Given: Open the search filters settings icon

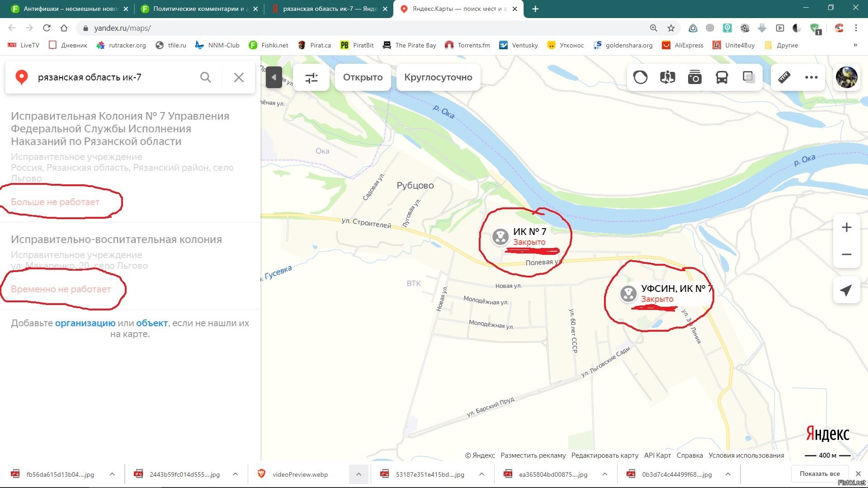Looking at the screenshot, I should click(311, 78).
